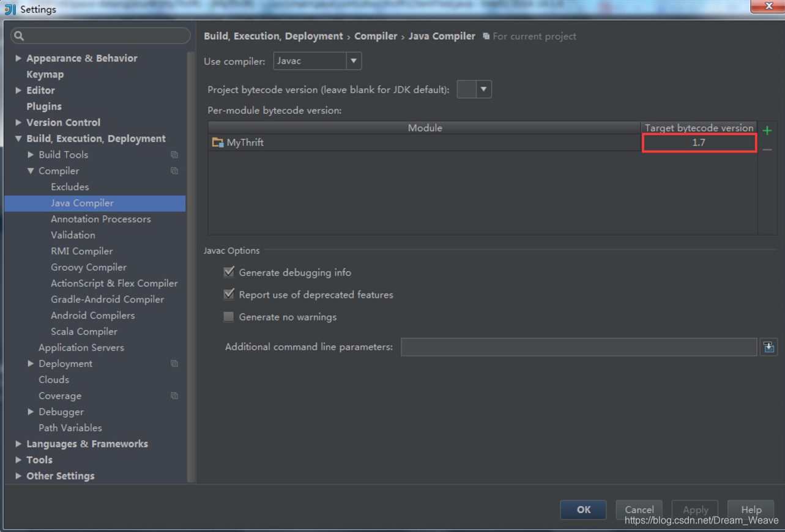Open the Project bytecode version dropdown
The image size is (785, 532).
coord(483,89)
